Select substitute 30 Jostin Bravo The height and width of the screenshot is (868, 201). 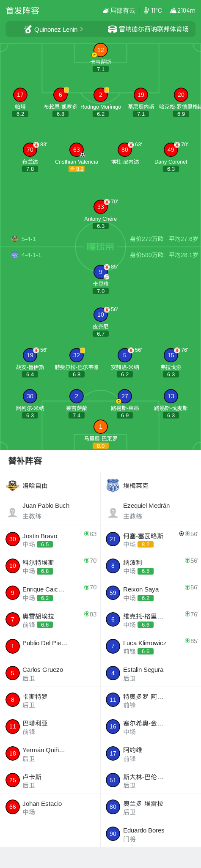pos(50,539)
